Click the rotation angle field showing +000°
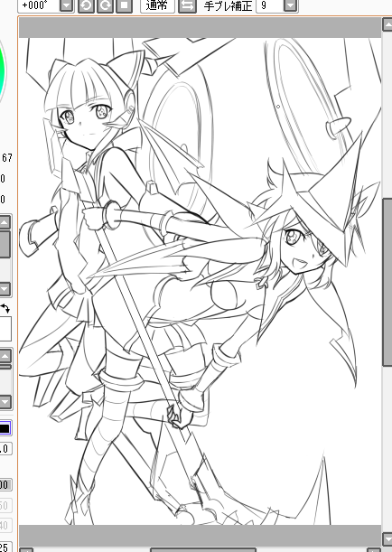Image resolution: width=392 pixels, height=552 pixels. (x=39, y=5)
